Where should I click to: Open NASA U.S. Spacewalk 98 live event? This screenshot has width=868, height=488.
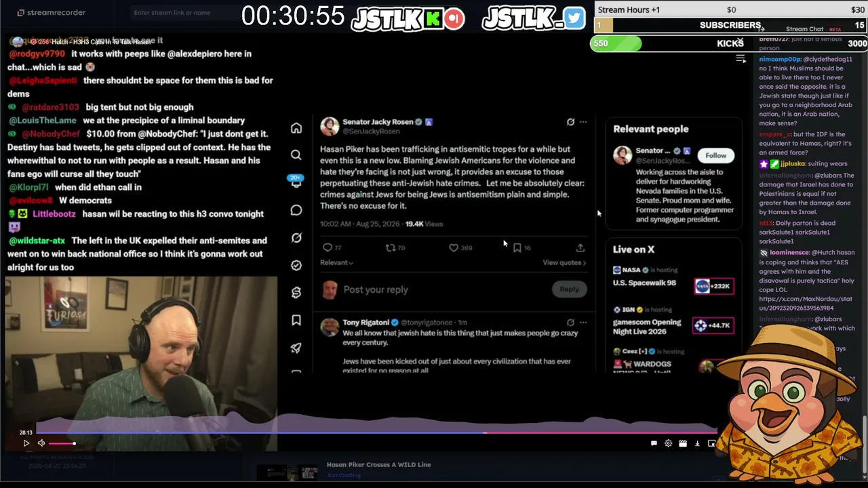pyautogui.click(x=644, y=283)
